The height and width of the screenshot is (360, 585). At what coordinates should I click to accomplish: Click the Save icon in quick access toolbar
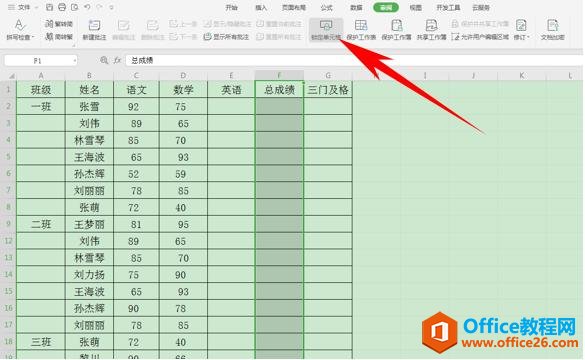coord(49,7)
